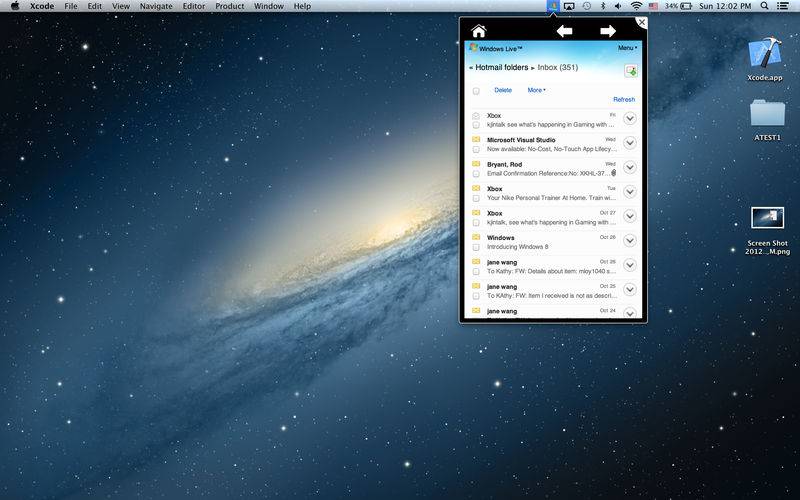Navigate forward with the right arrow
800x500 pixels.
point(608,31)
